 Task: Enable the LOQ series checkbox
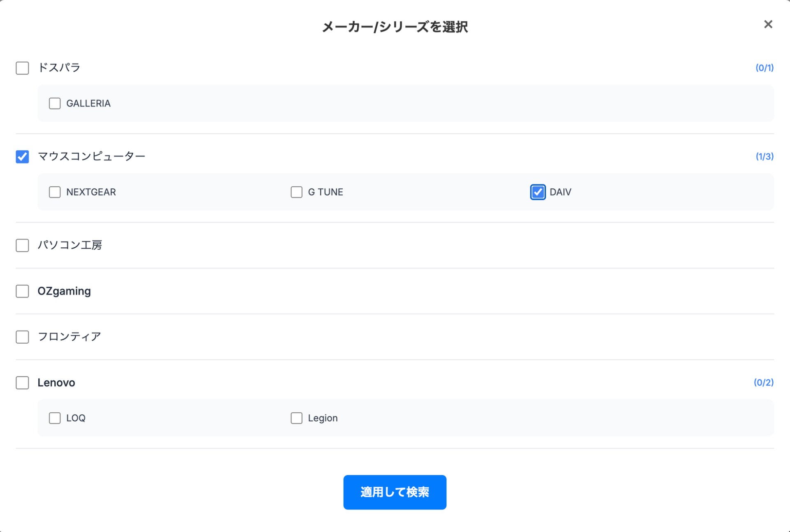pos(55,418)
